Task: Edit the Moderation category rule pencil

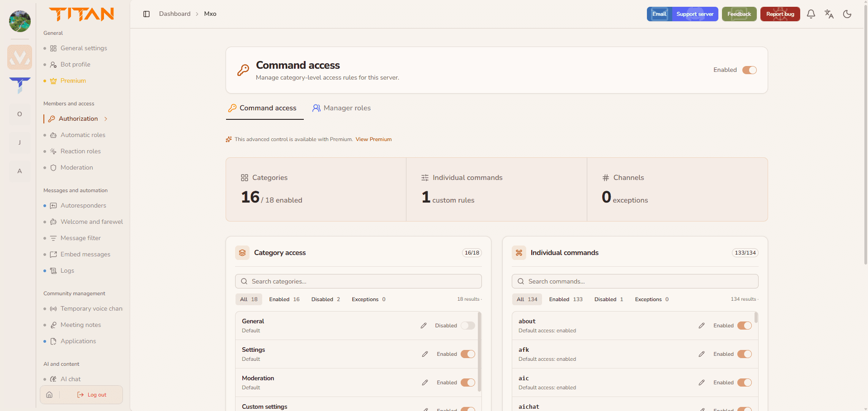Action: 425,383
